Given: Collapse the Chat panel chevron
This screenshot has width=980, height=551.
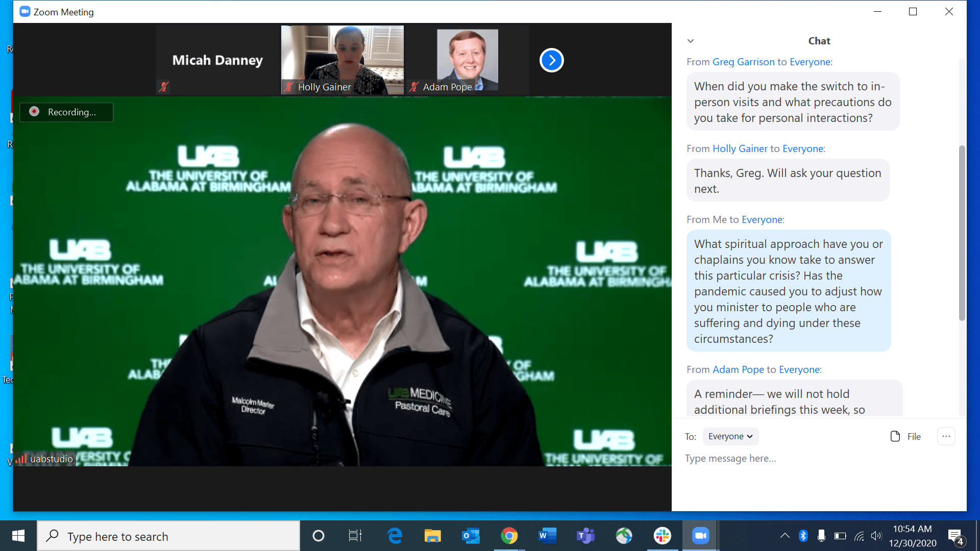Looking at the screenshot, I should (690, 41).
